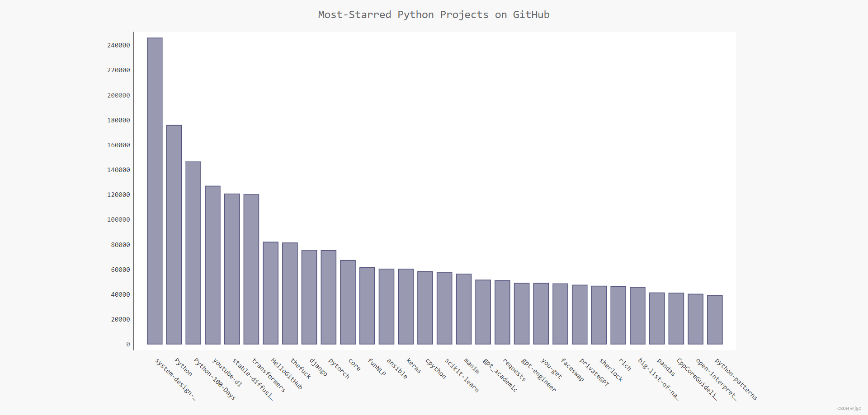Select the HelloGitHub bar

tap(270, 293)
